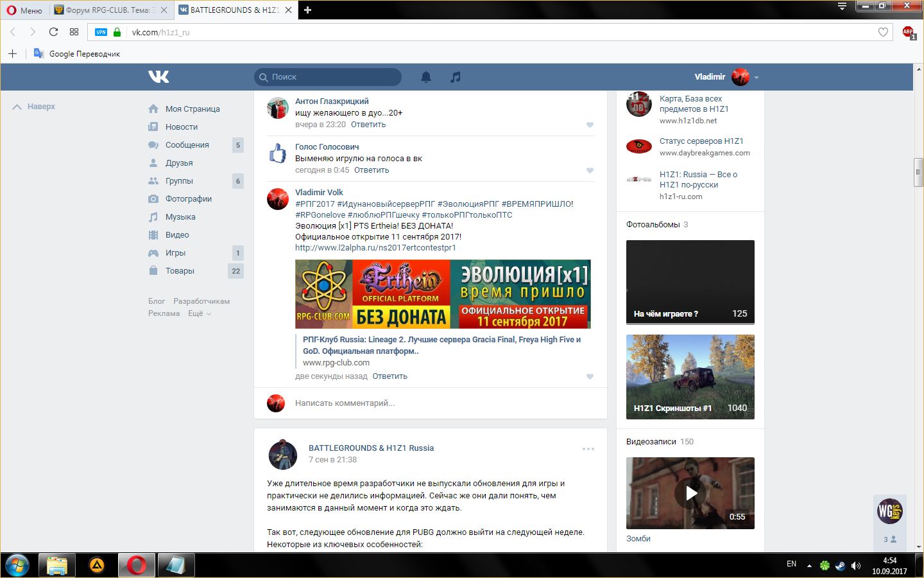The image size is (924, 578).
Task: Click the VK logo in header
Action: click(158, 77)
